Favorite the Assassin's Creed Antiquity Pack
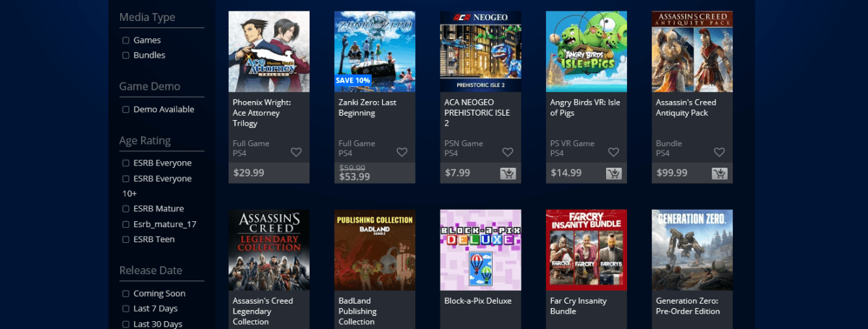This screenshot has height=329, width=868. (x=718, y=153)
